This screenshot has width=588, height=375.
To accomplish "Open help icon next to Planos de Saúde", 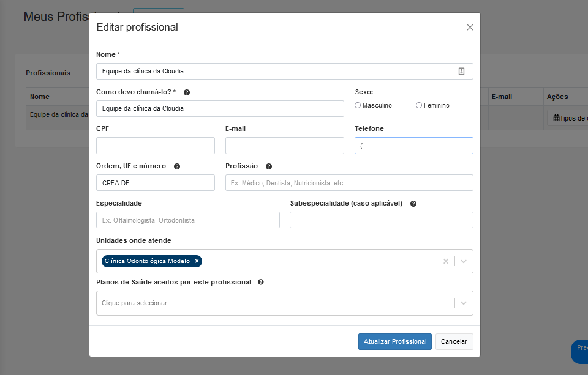I will coord(261,282).
